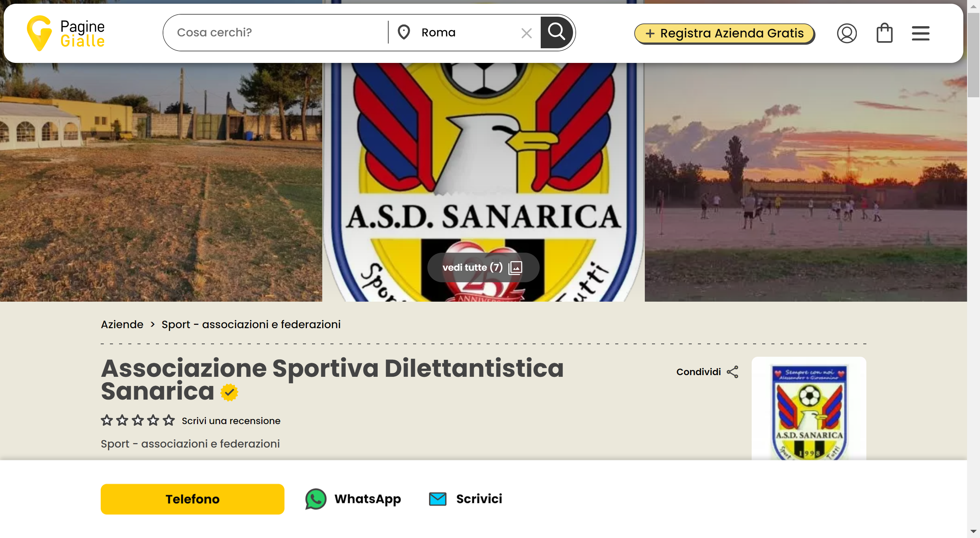The width and height of the screenshot is (980, 538).
Task: Click the WhatsApp icon
Action: click(x=315, y=499)
